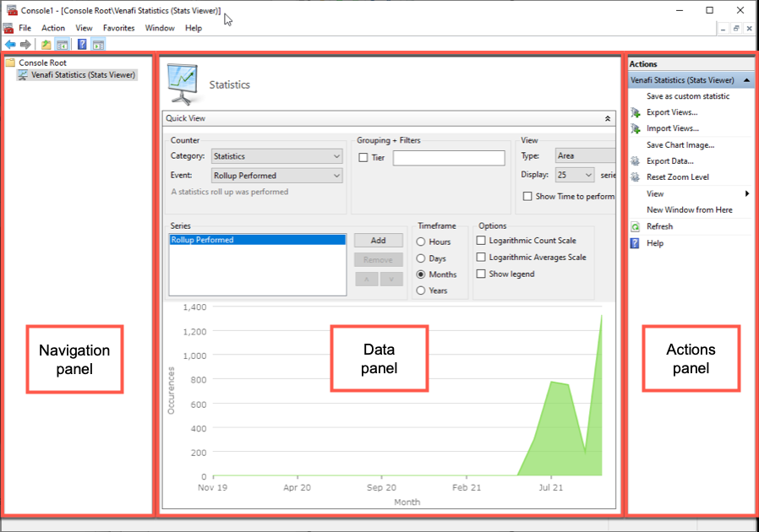The image size is (759, 532).
Task: Click the Add button beside Series list
Action: (378, 241)
